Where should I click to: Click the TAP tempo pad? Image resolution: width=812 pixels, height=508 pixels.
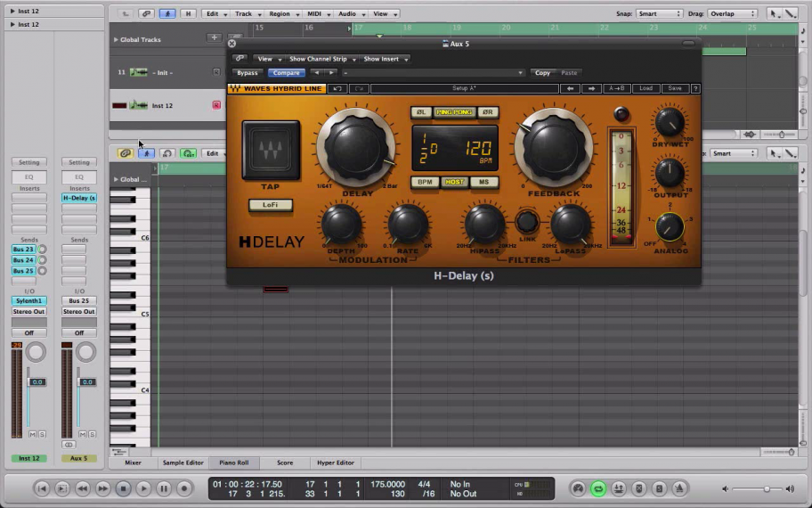[271, 151]
